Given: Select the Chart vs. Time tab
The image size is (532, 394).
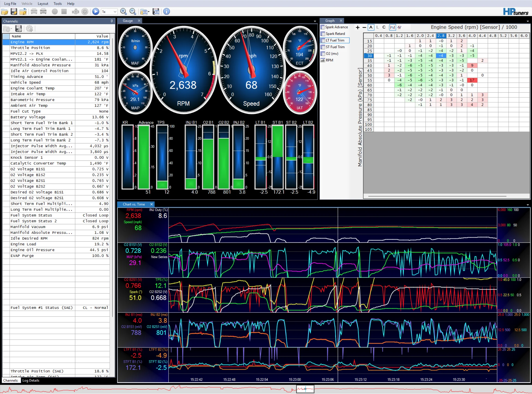Looking at the screenshot, I should 134,204.
